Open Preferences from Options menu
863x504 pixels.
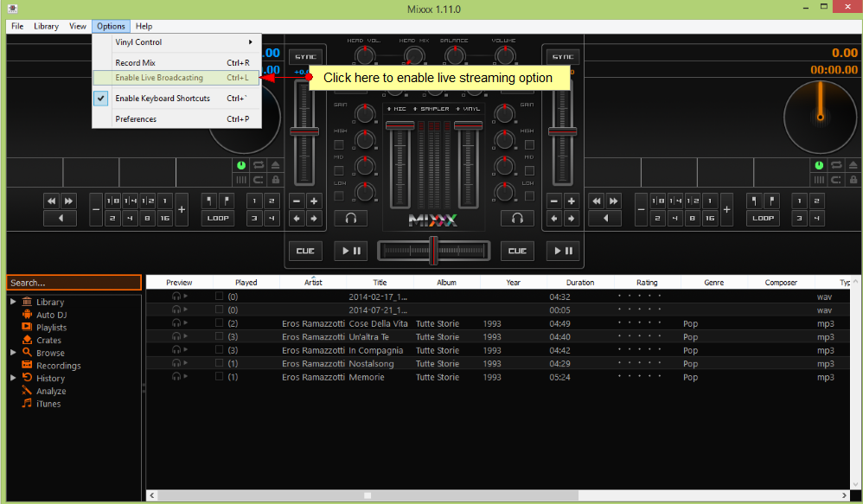(x=176, y=118)
